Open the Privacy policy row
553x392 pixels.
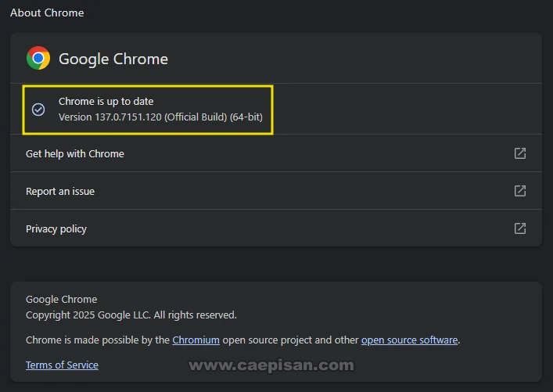tap(276, 228)
